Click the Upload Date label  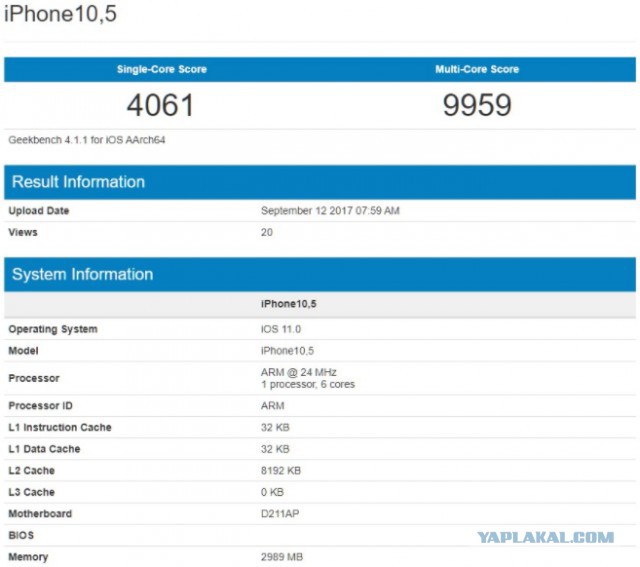pyautogui.click(x=39, y=211)
